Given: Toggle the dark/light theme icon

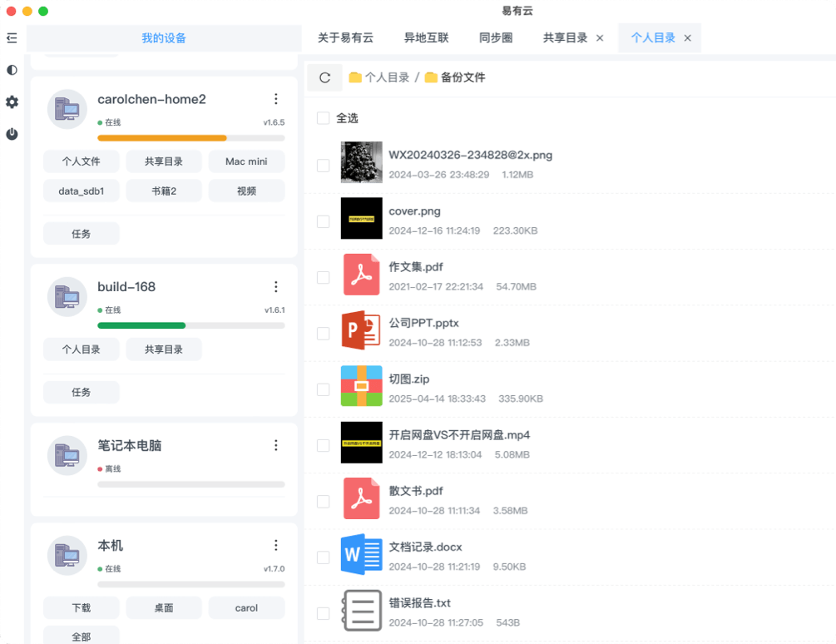Looking at the screenshot, I should (12, 70).
